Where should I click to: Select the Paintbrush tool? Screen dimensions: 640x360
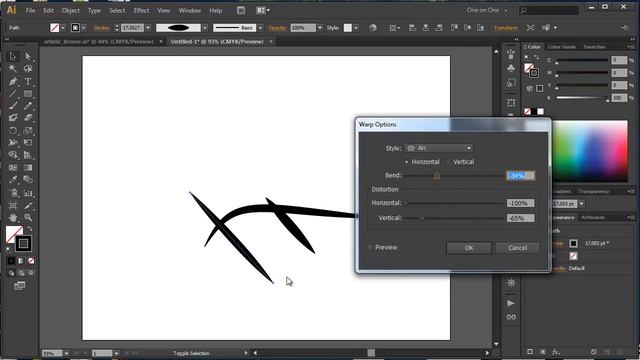(13, 106)
